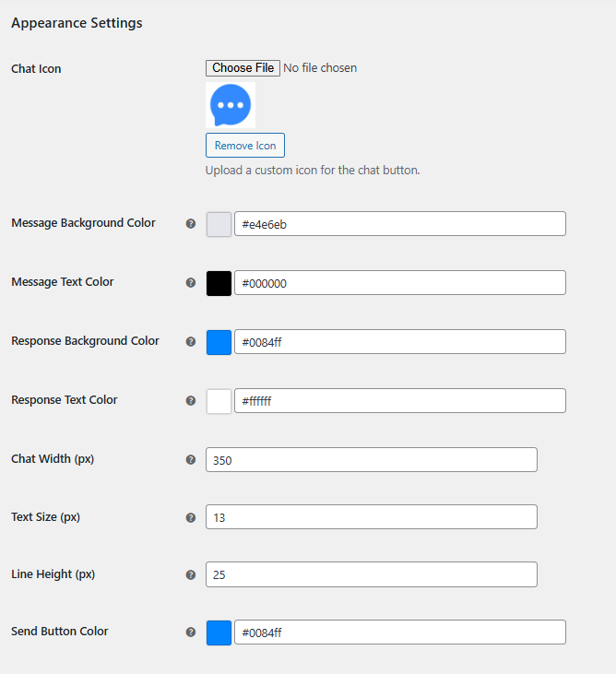Image resolution: width=616 pixels, height=674 pixels.
Task: Click the Message Background Color hex field
Action: click(399, 224)
